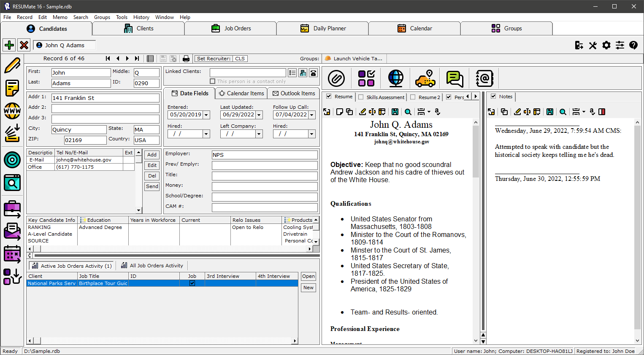
Task: Click into the Employer field
Action: click(265, 155)
